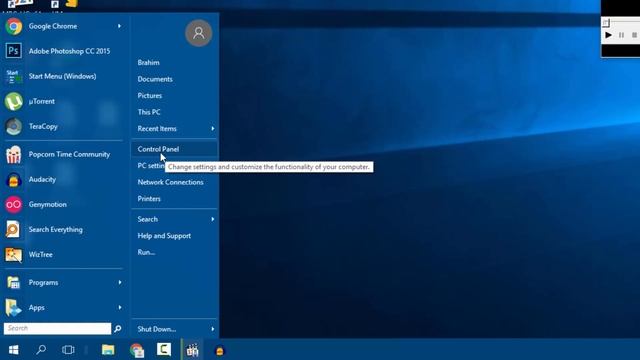Open Task View on the taskbar
This screenshot has height=360, width=640.
pos(68,350)
